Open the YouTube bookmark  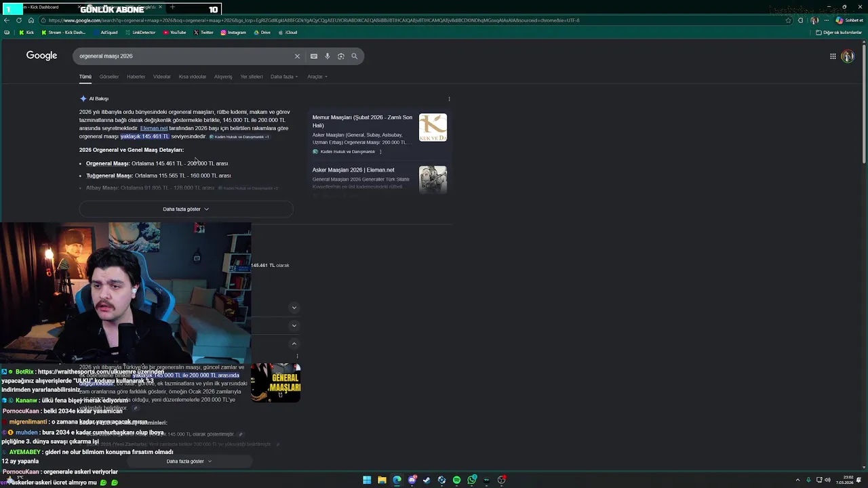point(175,32)
